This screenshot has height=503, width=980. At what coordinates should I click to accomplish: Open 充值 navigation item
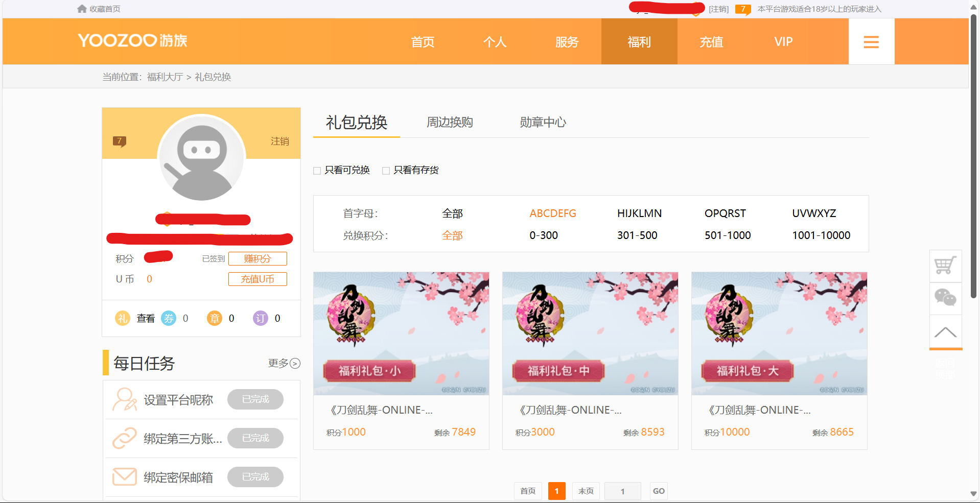click(x=711, y=42)
